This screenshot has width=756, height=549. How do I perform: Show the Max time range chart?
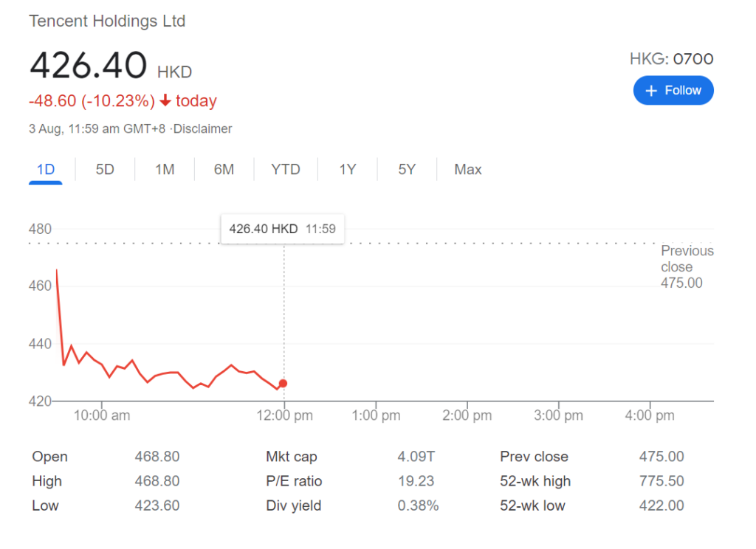pyautogui.click(x=468, y=170)
